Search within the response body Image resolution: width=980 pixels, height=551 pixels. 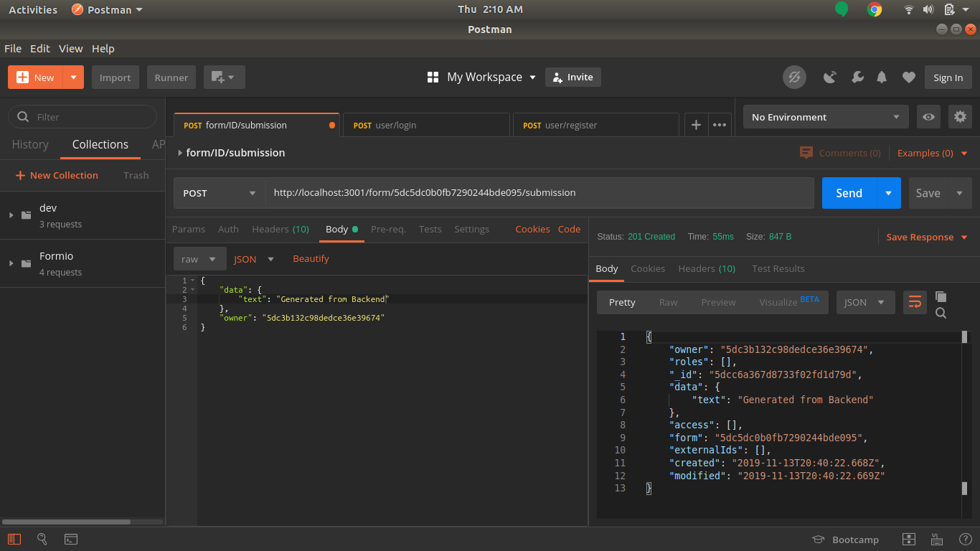941,314
